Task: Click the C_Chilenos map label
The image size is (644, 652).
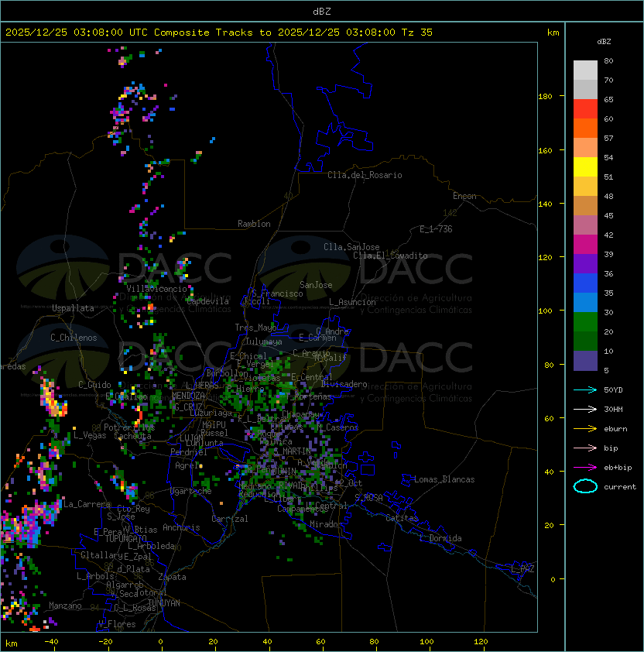Action: (74, 338)
